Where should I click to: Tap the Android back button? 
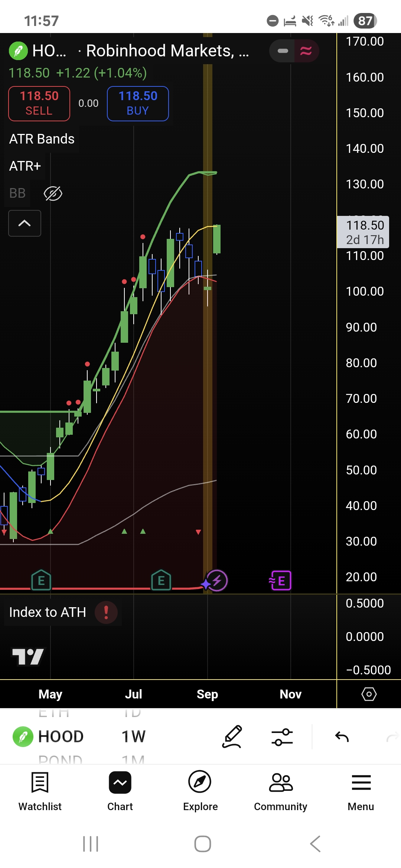tap(315, 844)
